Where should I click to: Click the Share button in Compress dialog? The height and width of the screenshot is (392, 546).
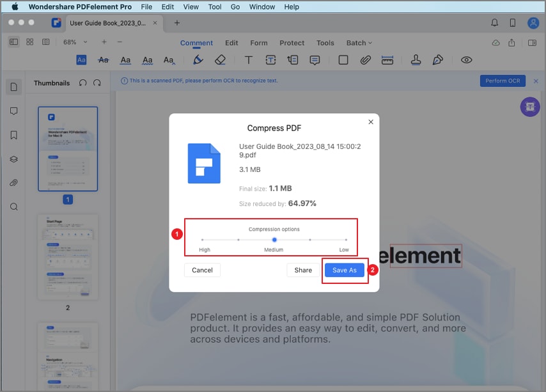303,270
